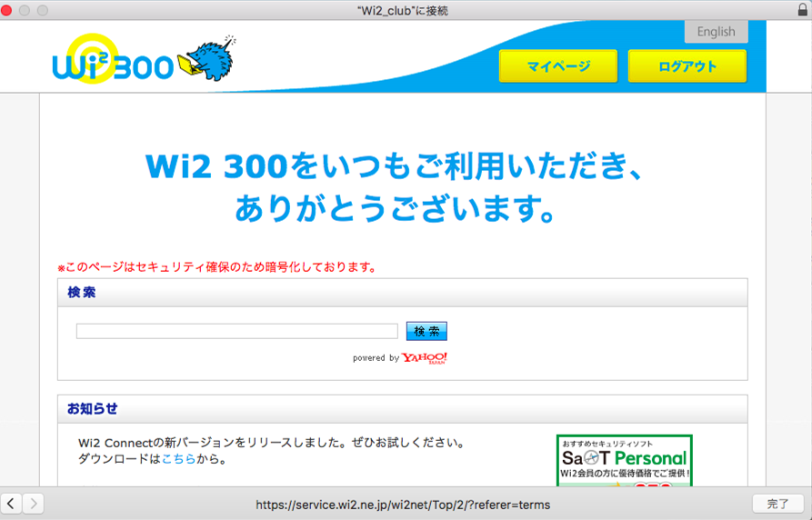Switch language with the English button
This screenshot has width=812, height=520.
pos(717,32)
